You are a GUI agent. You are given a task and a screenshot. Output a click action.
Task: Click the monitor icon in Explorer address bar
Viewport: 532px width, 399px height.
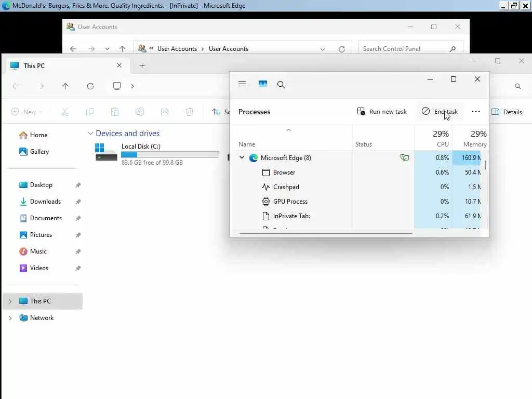tap(117, 86)
